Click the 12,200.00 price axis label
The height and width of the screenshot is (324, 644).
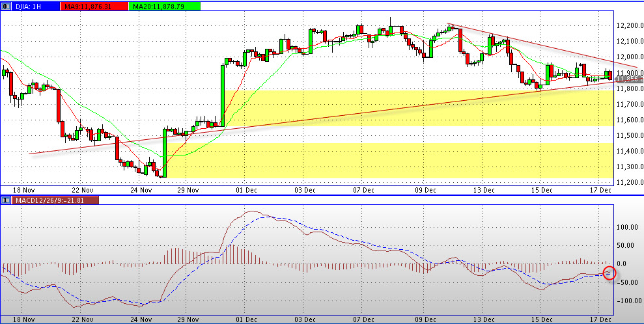[629, 25]
